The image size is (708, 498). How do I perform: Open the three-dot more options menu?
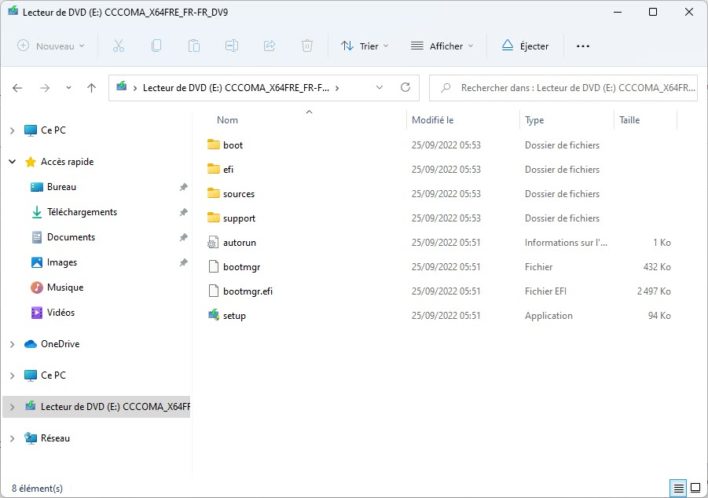click(x=583, y=46)
